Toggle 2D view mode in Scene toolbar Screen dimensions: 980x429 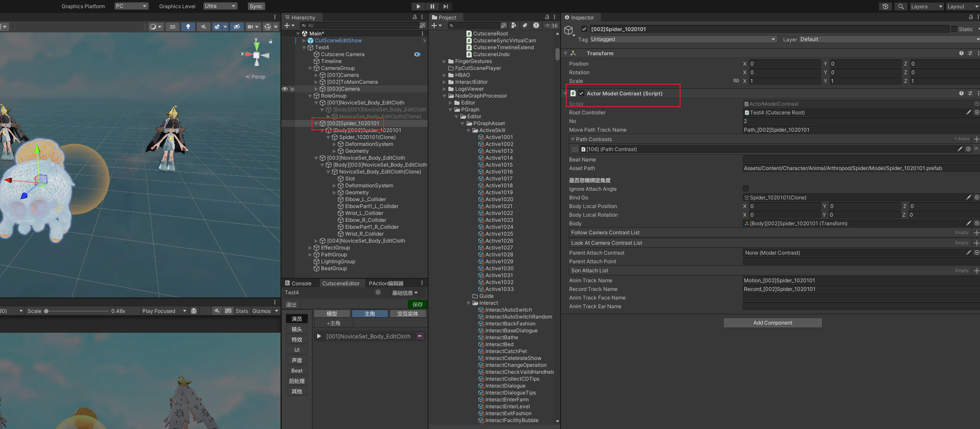(x=173, y=27)
